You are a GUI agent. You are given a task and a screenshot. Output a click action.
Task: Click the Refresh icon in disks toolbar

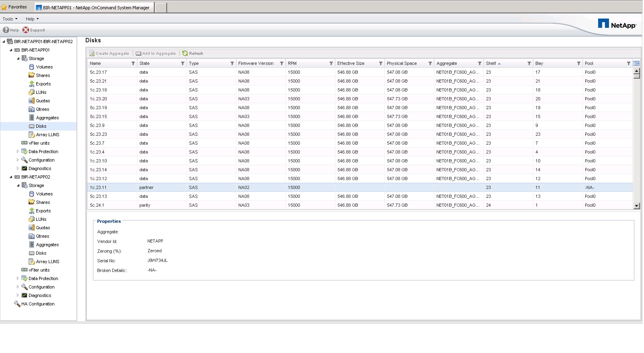185,53
